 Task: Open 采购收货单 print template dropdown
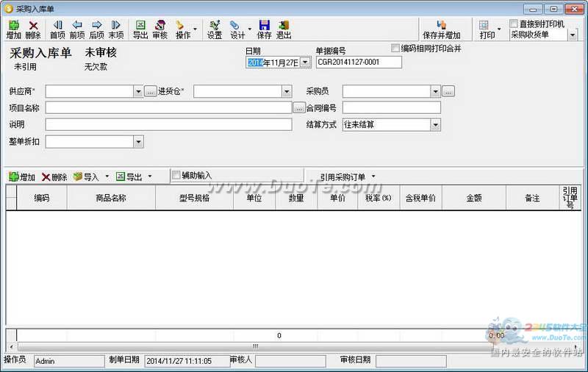573,35
